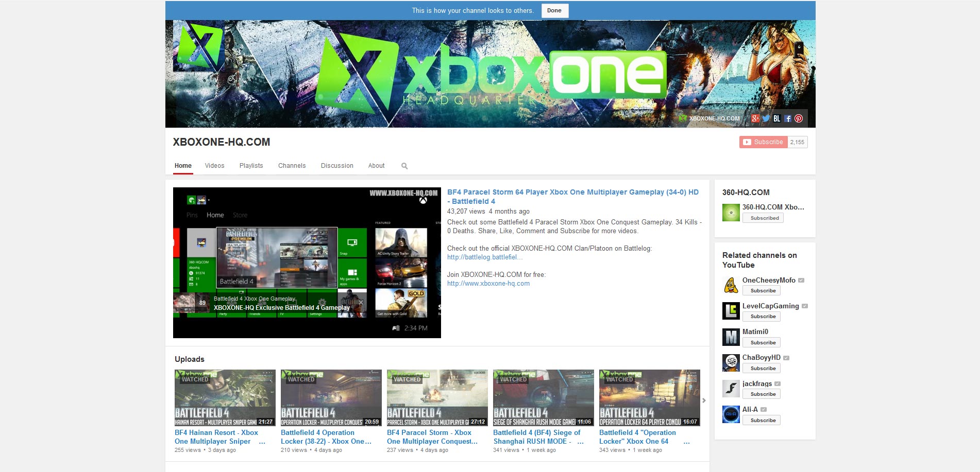This screenshot has width=980, height=472.
Task: Open the Google+ icon on channel banner
Action: point(755,118)
